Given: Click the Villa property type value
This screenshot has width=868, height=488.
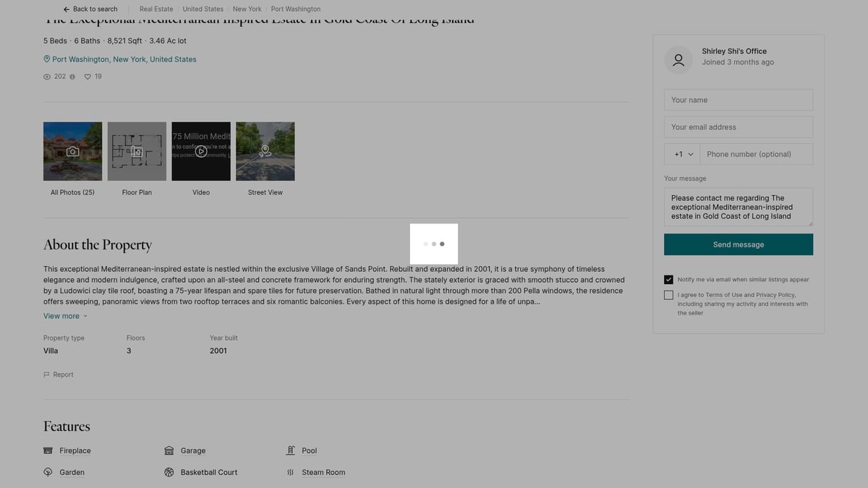Looking at the screenshot, I should pyautogui.click(x=51, y=351).
